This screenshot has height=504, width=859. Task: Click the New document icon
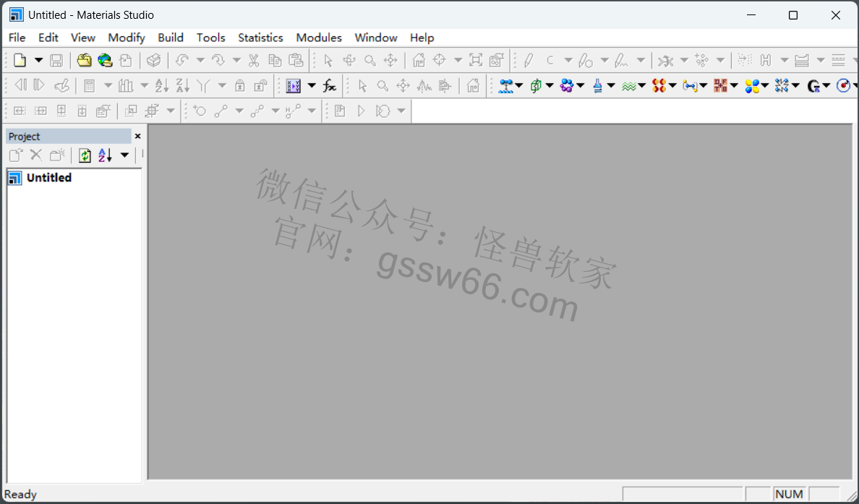(x=20, y=60)
